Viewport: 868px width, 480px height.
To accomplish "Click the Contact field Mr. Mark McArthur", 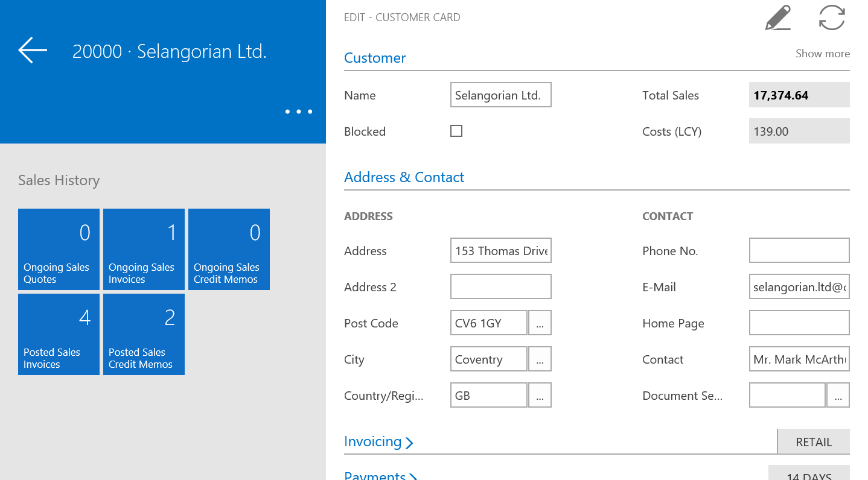I will [799, 359].
